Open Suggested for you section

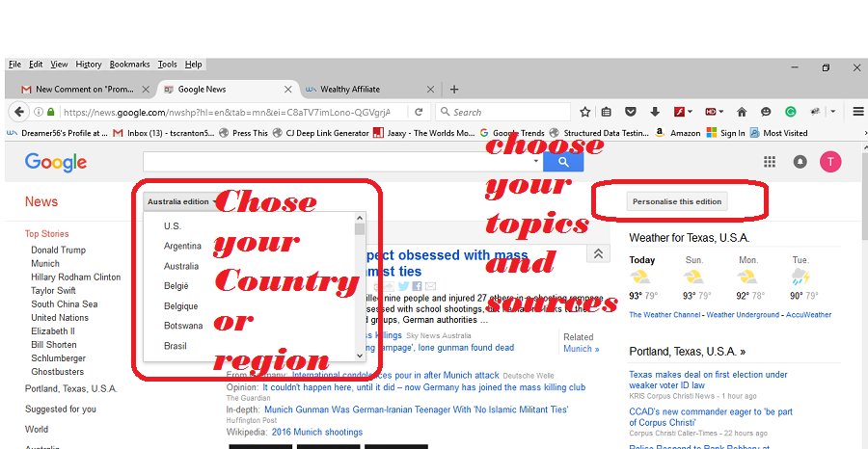point(61,409)
